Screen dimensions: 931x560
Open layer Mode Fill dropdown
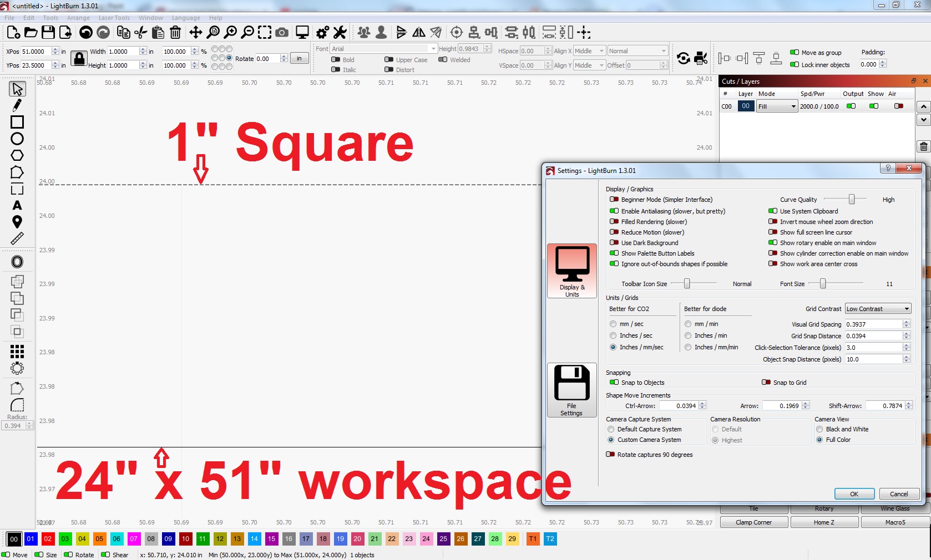777,106
